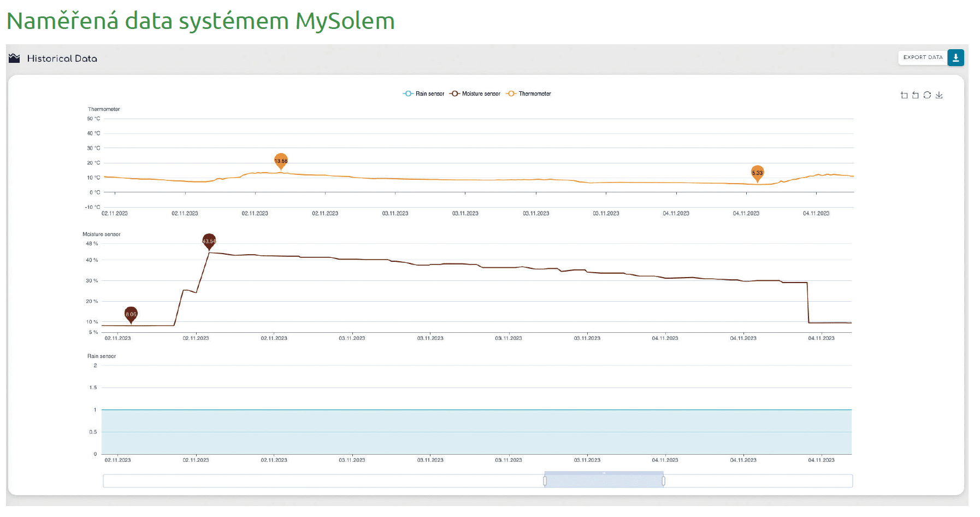
Task: Click the empty left part of zoom bar
Action: coord(322,481)
